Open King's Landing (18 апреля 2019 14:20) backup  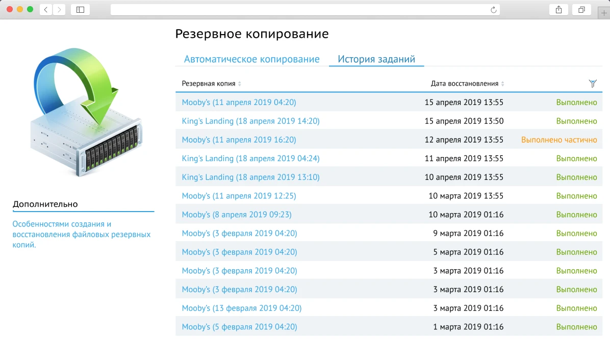point(250,121)
